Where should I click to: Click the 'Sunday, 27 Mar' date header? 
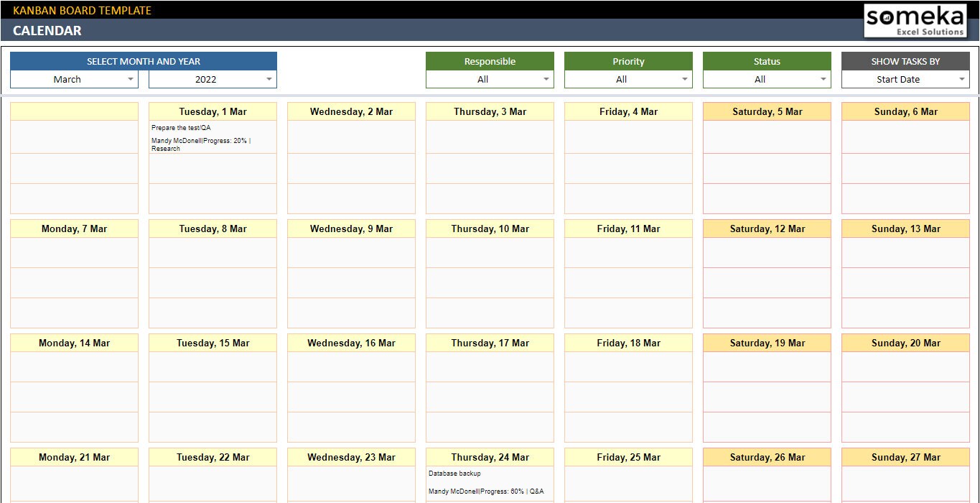coord(905,457)
